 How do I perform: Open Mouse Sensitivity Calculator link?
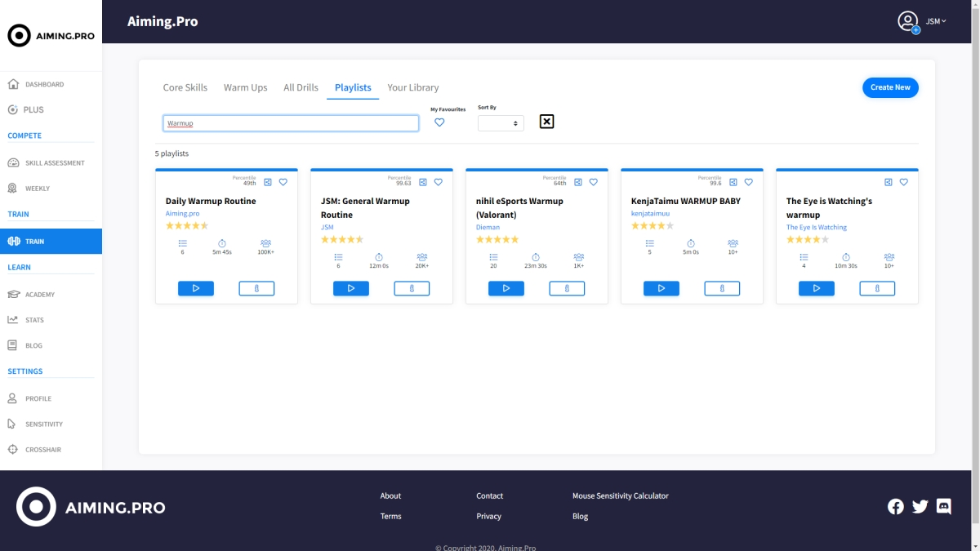[x=620, y=495]
